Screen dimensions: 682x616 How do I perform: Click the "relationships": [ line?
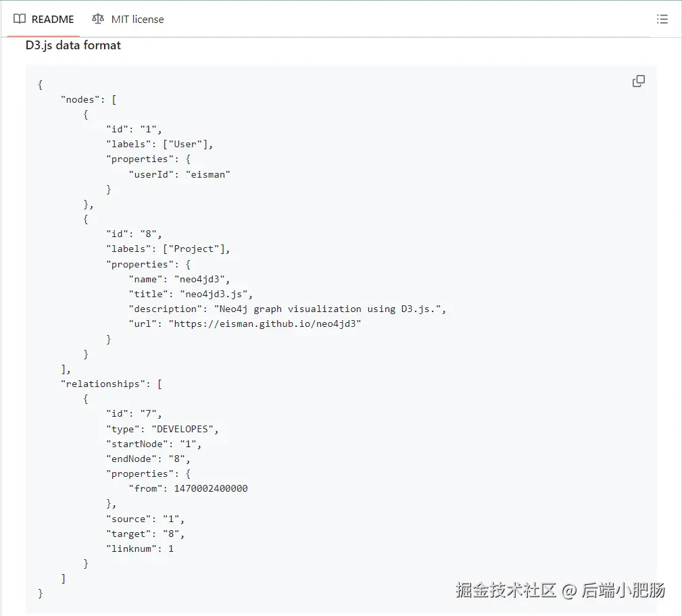tap(112, 384)
